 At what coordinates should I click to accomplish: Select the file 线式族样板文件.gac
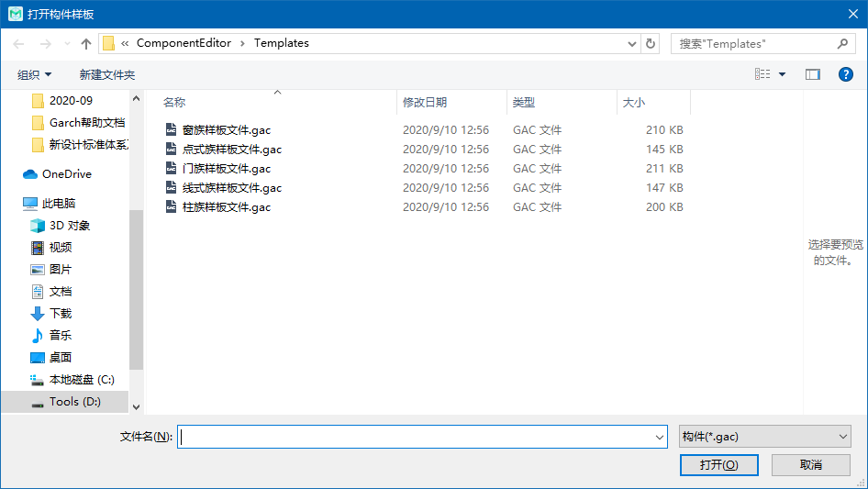(232, 188)
